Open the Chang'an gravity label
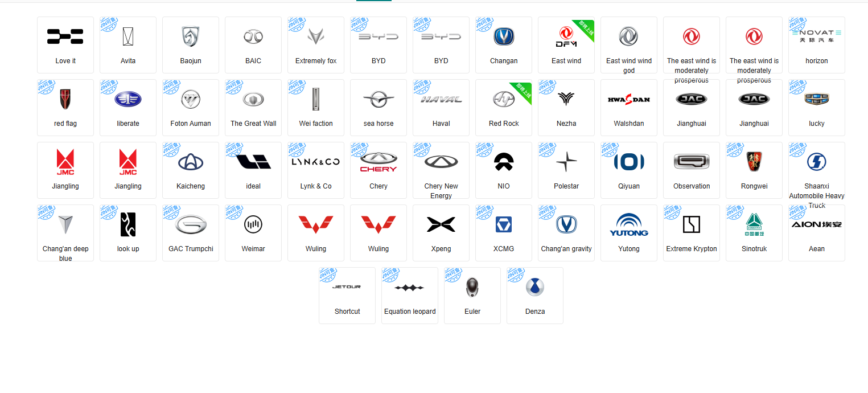This screenshot has width=868, height=393. click(566, 249)
